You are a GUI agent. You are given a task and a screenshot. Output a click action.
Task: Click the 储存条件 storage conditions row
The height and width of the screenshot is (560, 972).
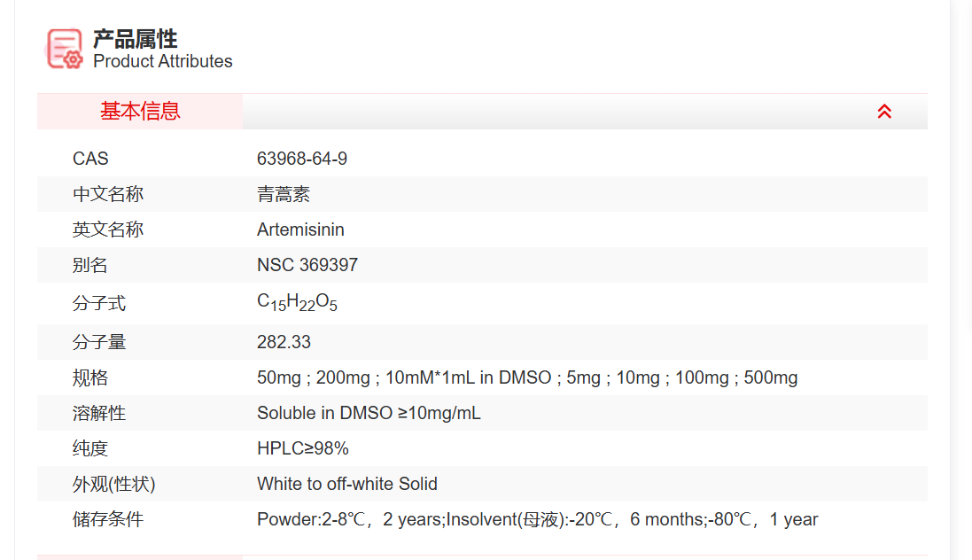pyautogui.click(x=536, y=519)
